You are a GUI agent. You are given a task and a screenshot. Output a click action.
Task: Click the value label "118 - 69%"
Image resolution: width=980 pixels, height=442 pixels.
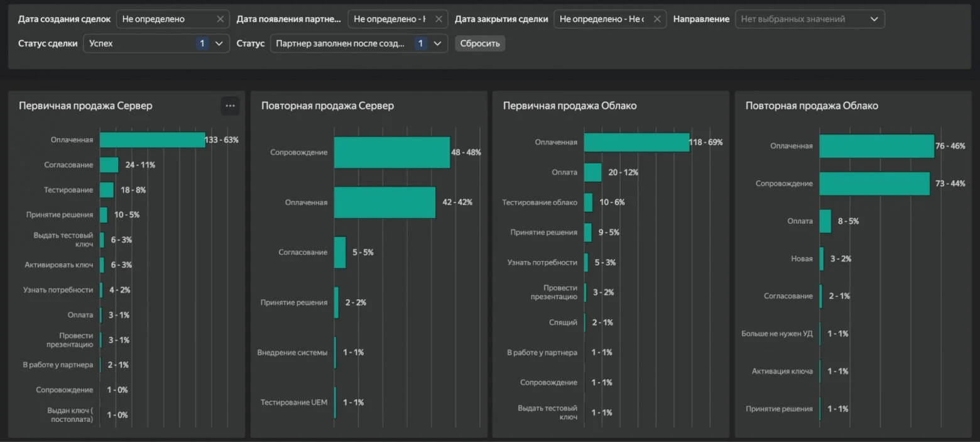pyautogui.click(x=706, y=142)
